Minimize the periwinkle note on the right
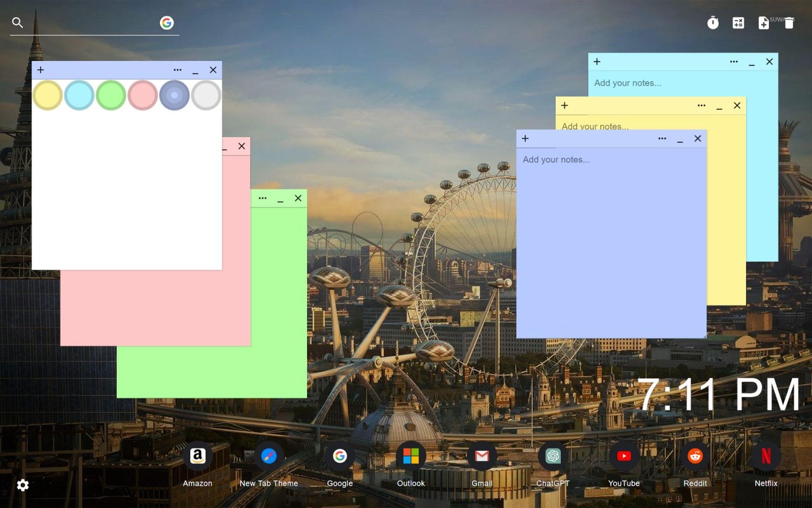Image resolution: width=812 pixels, height=508 pixels. [x=680, y=140]
